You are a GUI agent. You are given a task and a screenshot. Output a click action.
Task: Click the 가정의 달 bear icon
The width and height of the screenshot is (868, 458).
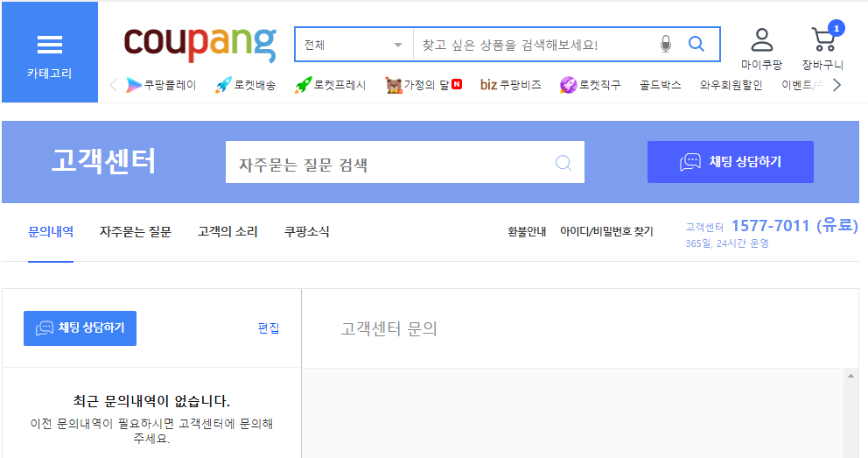394,85
